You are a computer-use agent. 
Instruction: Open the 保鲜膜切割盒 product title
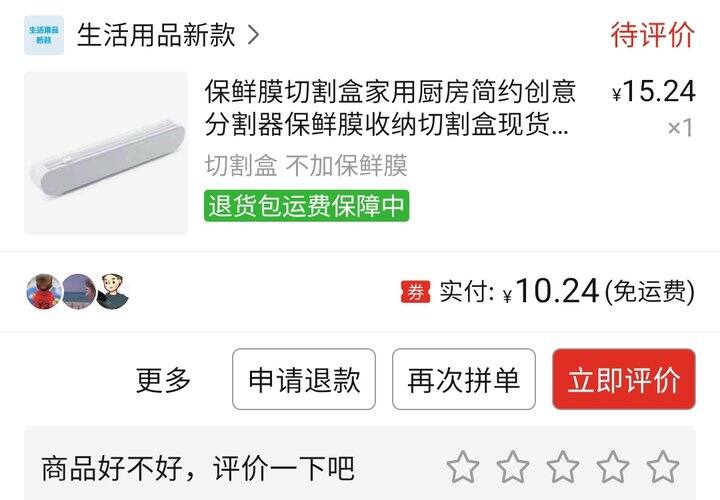tap(390, 107)
